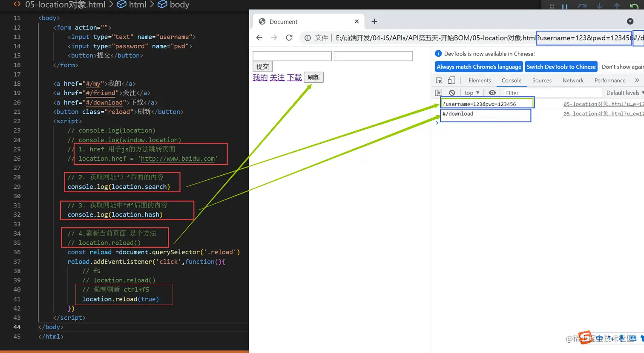Click the ?username=123&pwd=123456 console output
The image size is (644, 353).
[x=479, y=104]
